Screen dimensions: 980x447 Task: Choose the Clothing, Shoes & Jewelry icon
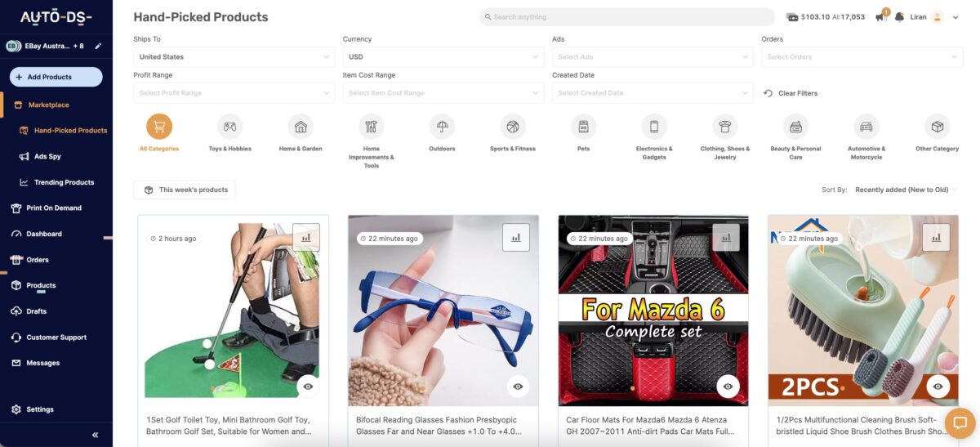pyautogui.click(x=725, y=127)
